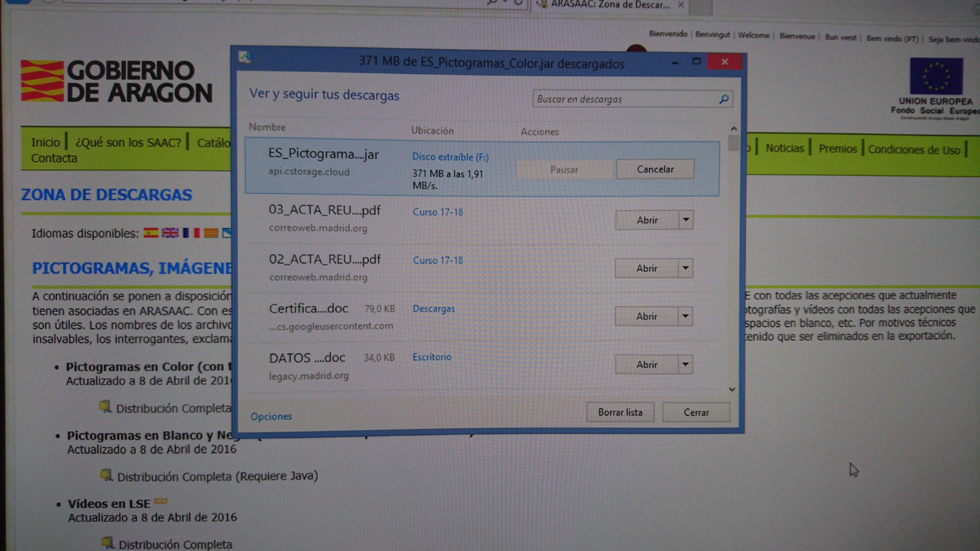
Task: Click the Certifica....doc file name
Action: click(309, 308)
